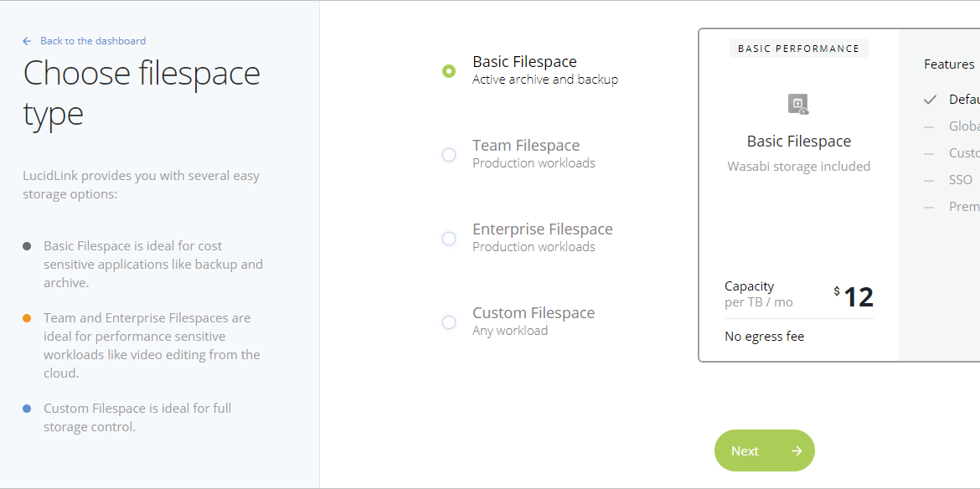The height and width of the screenshot is (489, 980).
Task: Click the back arrow icon
Action: pos(27,41)
